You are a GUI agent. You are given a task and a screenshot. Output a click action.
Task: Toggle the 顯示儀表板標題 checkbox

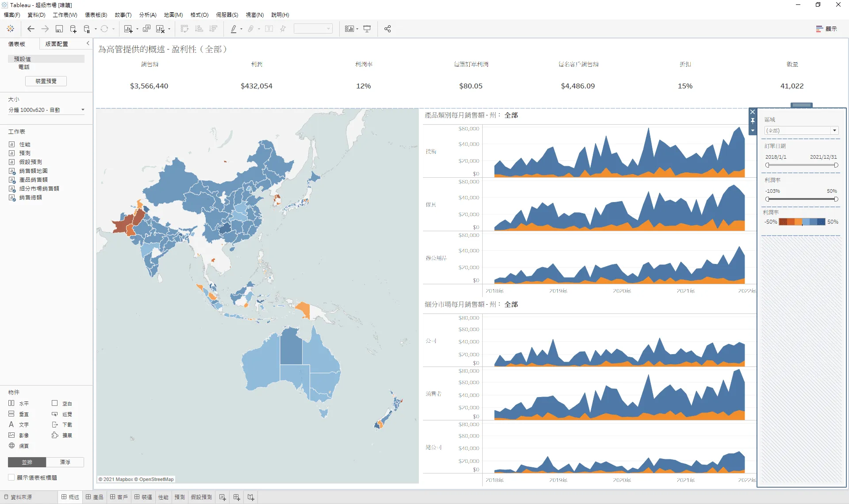coord(12,477)
